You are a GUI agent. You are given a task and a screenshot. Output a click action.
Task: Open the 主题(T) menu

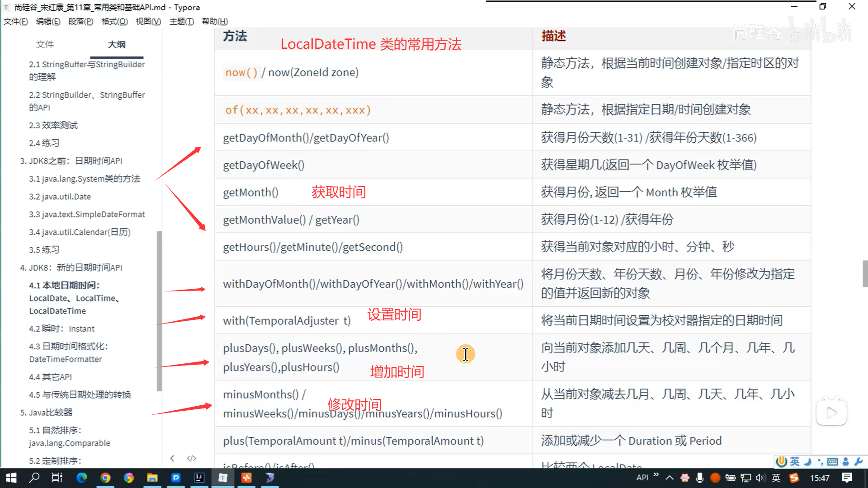point(181,21)
